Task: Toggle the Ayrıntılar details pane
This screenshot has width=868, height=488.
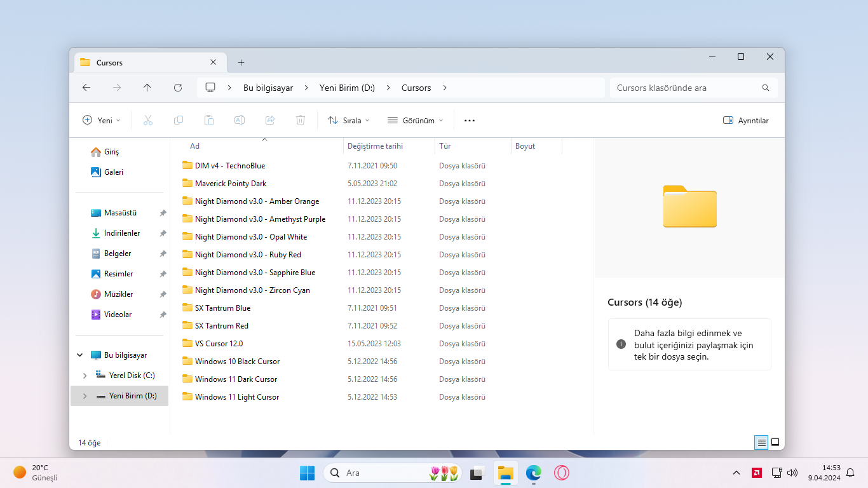Action: point(746,121)
